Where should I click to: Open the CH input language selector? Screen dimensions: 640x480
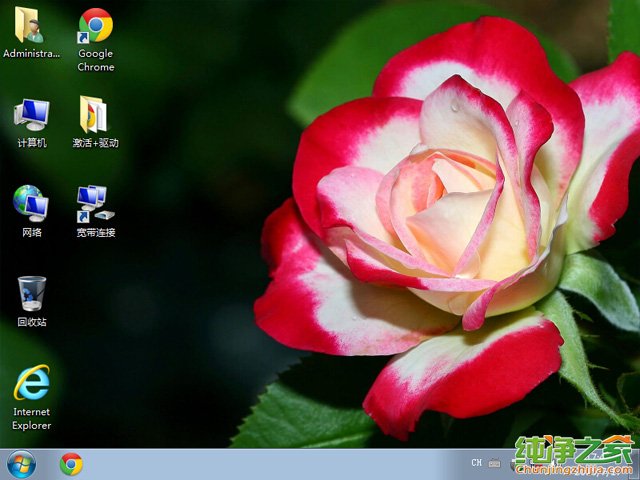click(x=476, y=463)
